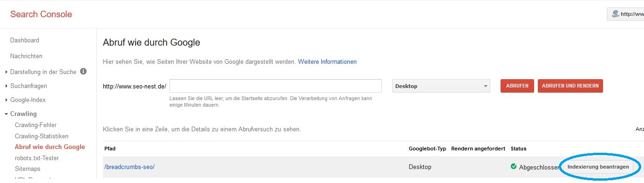Open Sitemaps in the sidebar
The width and height of the screenshot is (644, 183).
coord(27,169)
